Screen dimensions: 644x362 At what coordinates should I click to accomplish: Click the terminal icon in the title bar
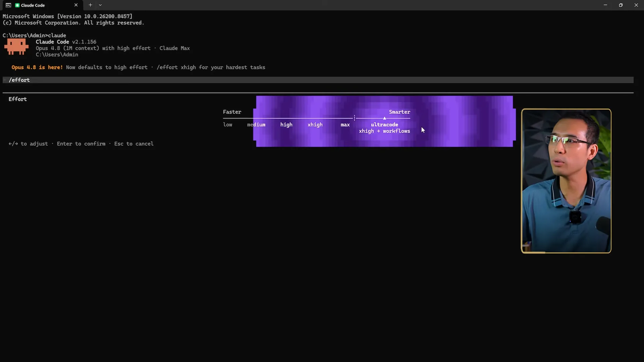[x=8, y=5]
